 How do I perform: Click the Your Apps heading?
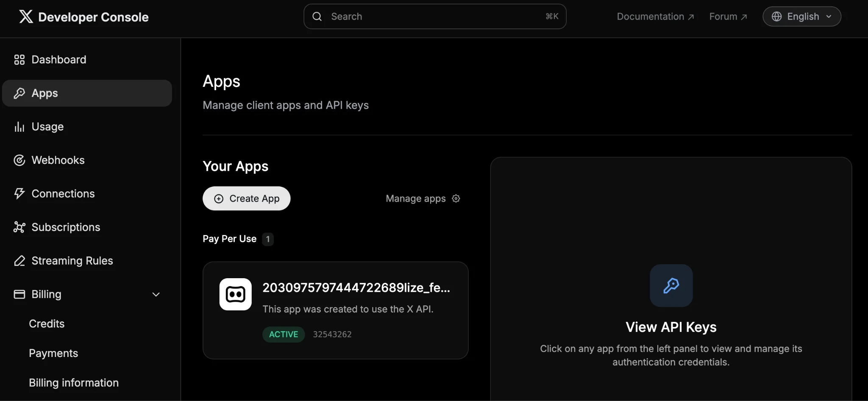[236, 166]
